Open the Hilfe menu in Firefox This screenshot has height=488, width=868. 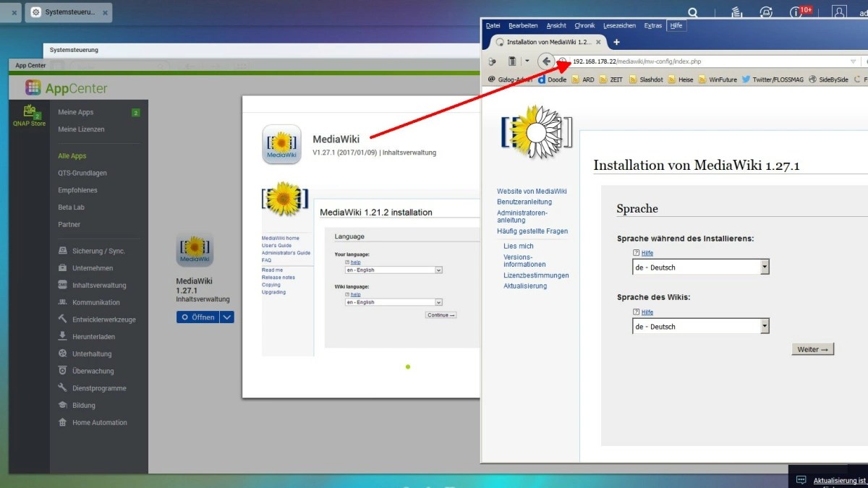[x=676, y=25]
